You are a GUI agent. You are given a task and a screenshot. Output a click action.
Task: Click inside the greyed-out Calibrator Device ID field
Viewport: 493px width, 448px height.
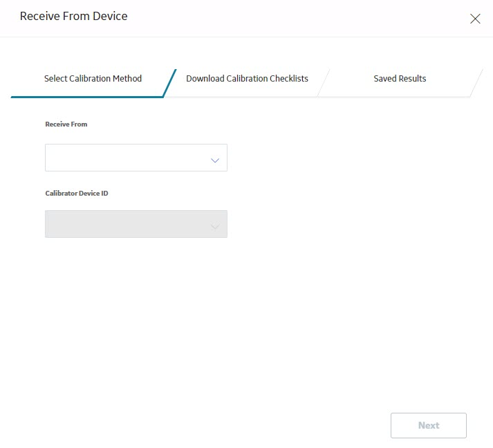(x=136, y=224)
